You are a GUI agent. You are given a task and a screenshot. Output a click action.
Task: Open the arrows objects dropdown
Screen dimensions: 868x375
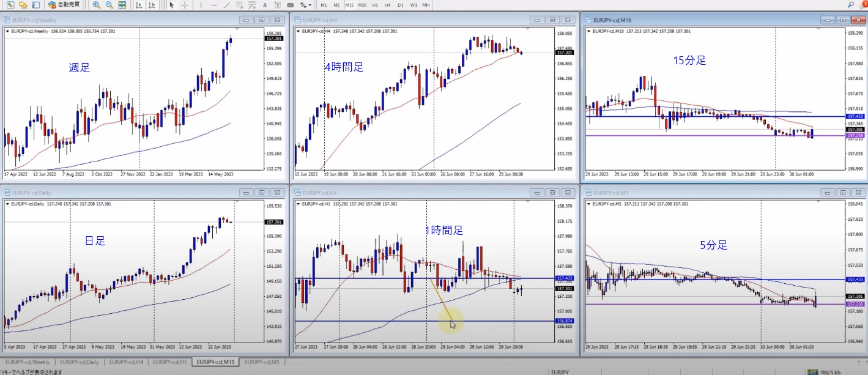click(305, 5)
